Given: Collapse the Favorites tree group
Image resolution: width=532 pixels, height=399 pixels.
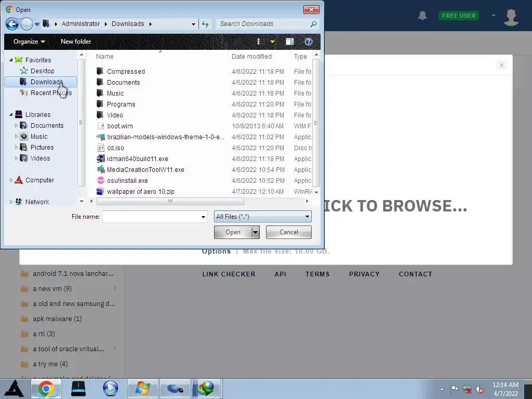Looking at the screenshot, I should tap(11, 60).
